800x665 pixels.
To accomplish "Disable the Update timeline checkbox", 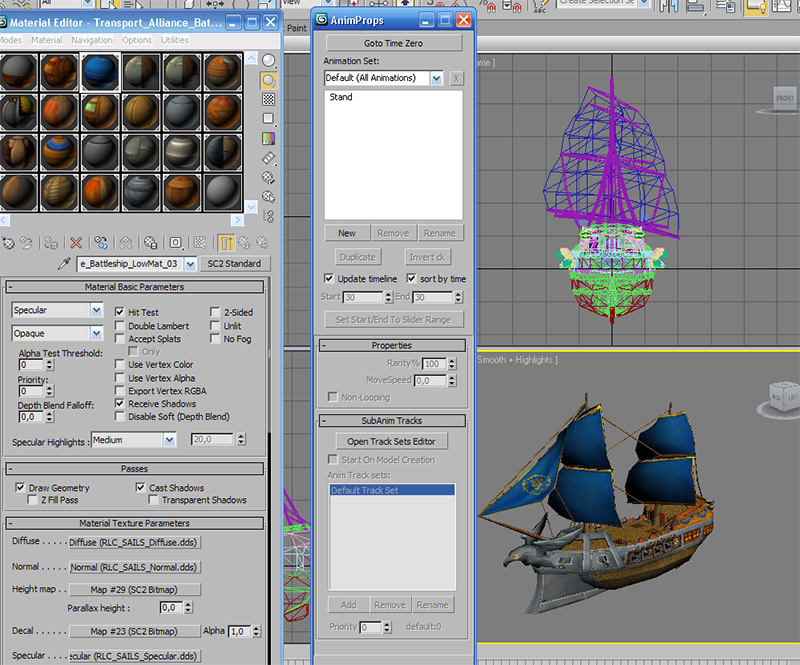I will (x=329, y=278).
